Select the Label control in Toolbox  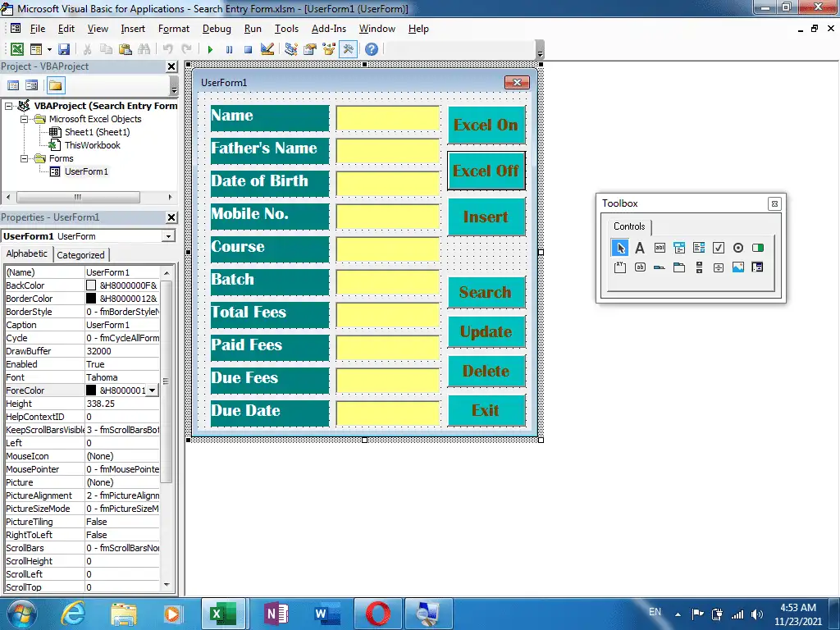[x=640, y=248]
